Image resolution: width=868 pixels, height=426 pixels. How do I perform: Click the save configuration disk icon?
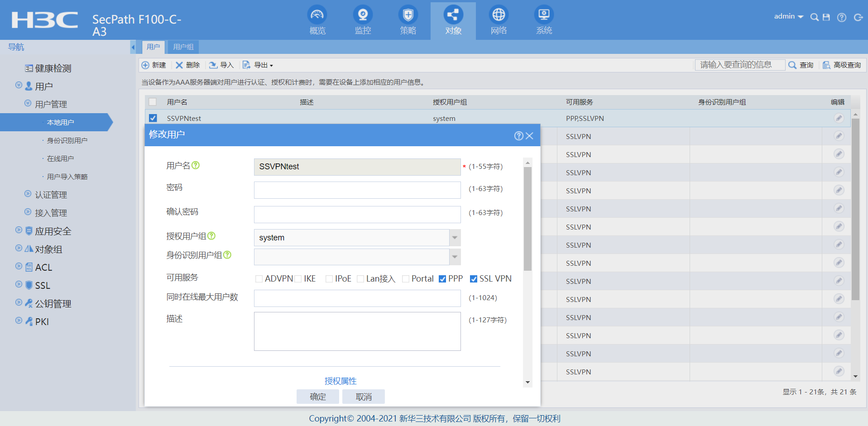point(826,17)
